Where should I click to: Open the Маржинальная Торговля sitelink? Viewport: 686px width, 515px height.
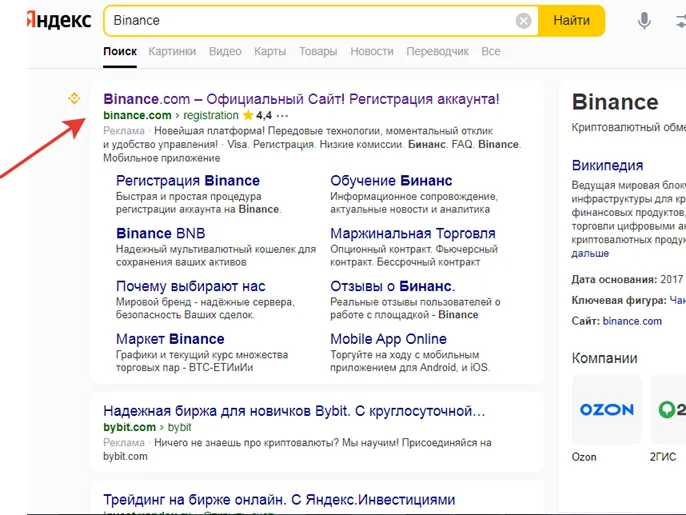[413, 233]
